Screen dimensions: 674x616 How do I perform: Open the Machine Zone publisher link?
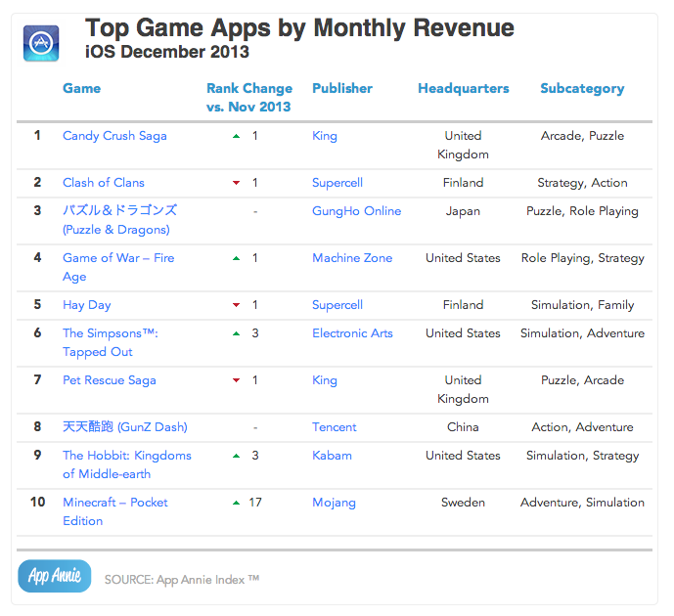point(352,258)
